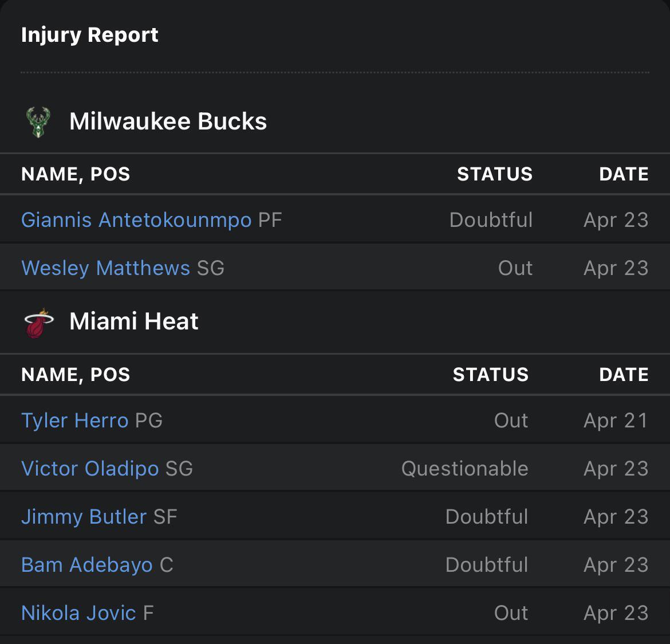Open Wesley Matthews player link
The image size is (670, 644).
105,268
